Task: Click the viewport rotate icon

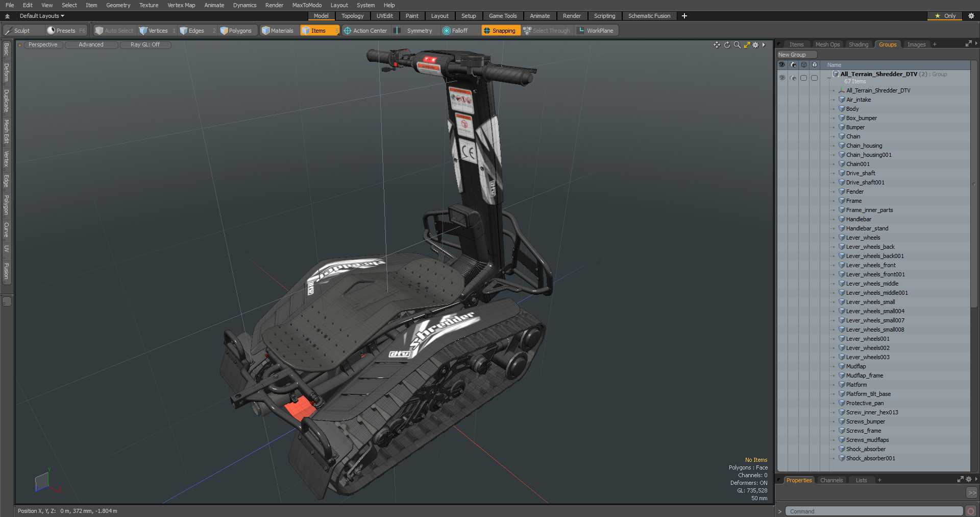Action: click(x=727, y=45)
